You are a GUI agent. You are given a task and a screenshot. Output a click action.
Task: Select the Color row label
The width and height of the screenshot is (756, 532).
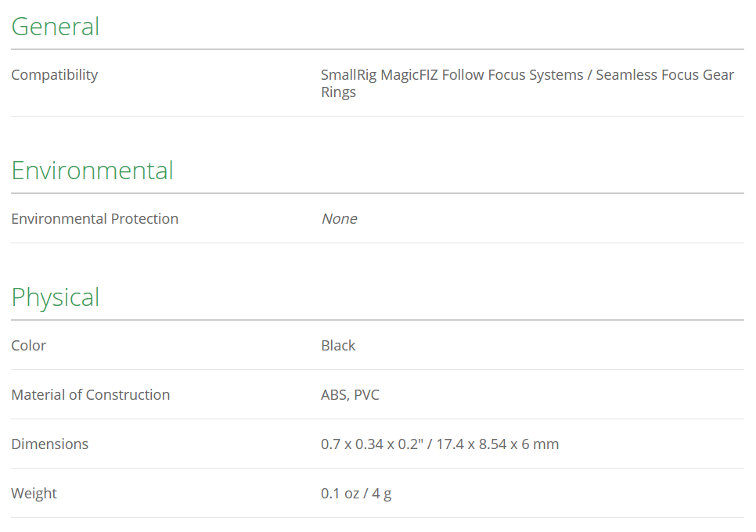click(x=29, y=346)
